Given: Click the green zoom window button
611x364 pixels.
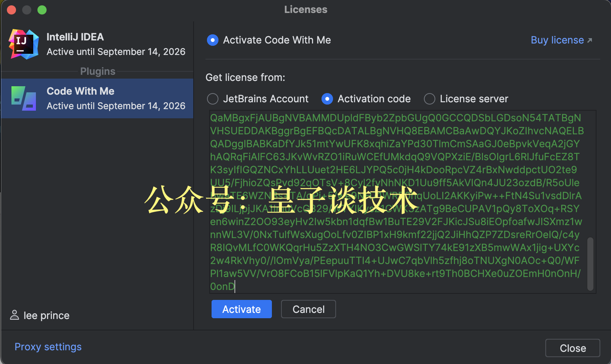Looking at the screenshot, I should (x=42, y=10).
